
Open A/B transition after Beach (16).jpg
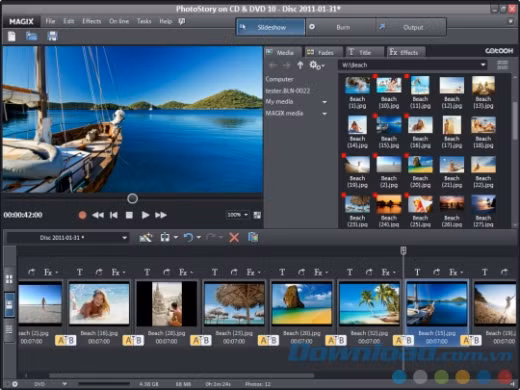pos(133,340)
